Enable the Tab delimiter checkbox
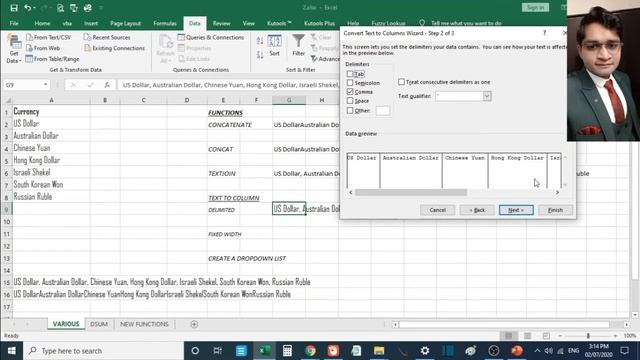Screen dimensions: 640x360 click(x=350, y=74)
